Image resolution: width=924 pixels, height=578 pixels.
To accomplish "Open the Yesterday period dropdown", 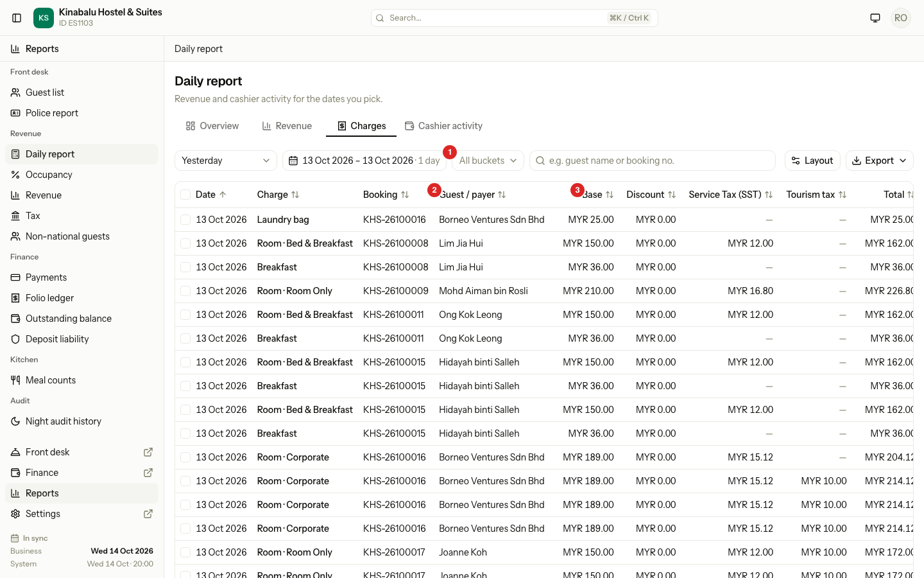I will tap(226, 161).
